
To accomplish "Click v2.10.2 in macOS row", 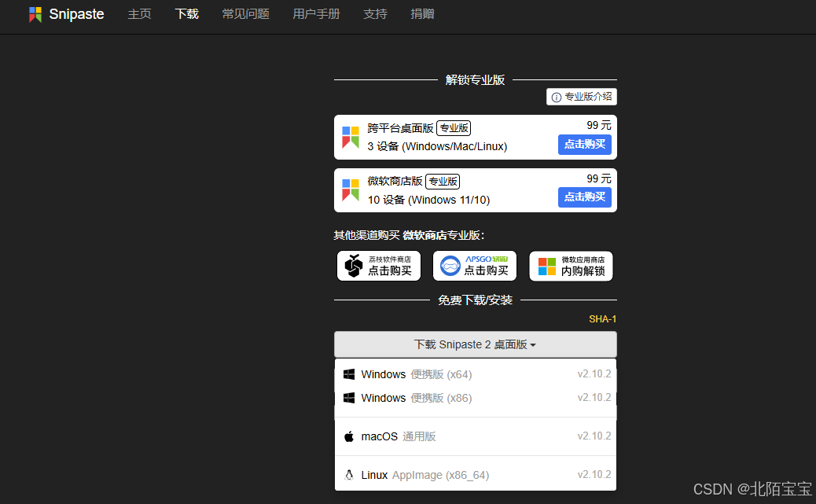I will [x=594, y=436].
